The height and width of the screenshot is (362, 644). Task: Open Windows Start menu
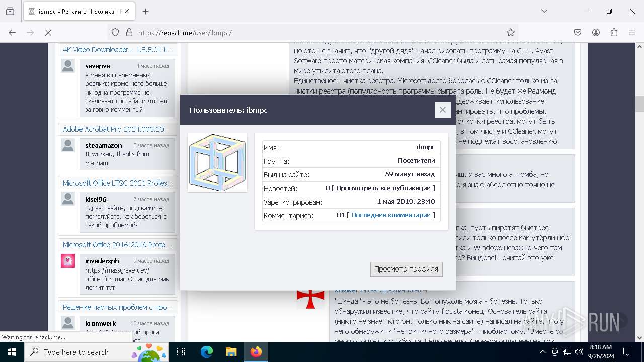[x=12, y=352]
